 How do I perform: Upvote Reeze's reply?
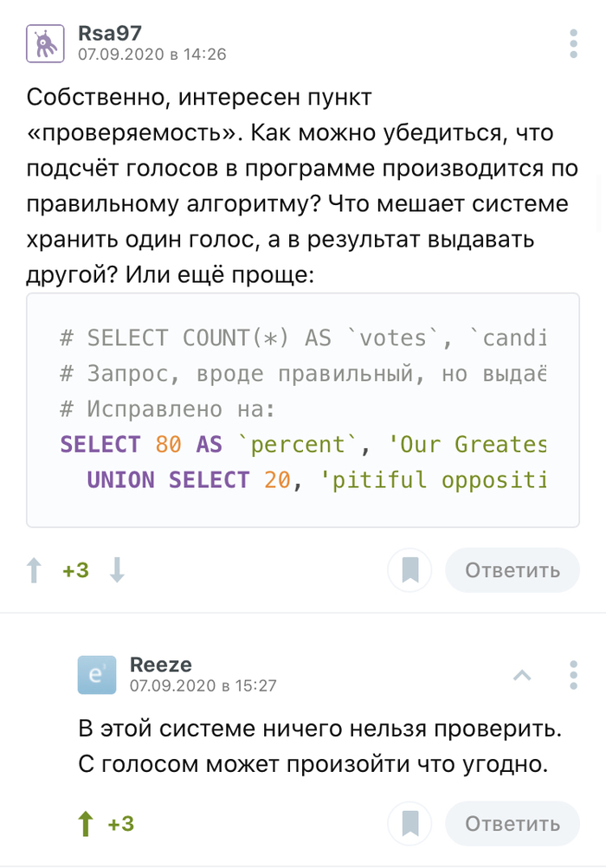click(85, 824)
